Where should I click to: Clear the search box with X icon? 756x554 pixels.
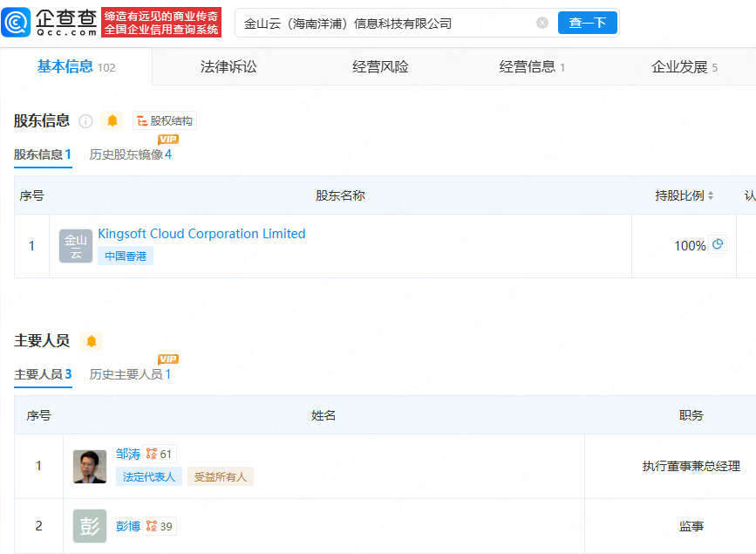point(542,23)
